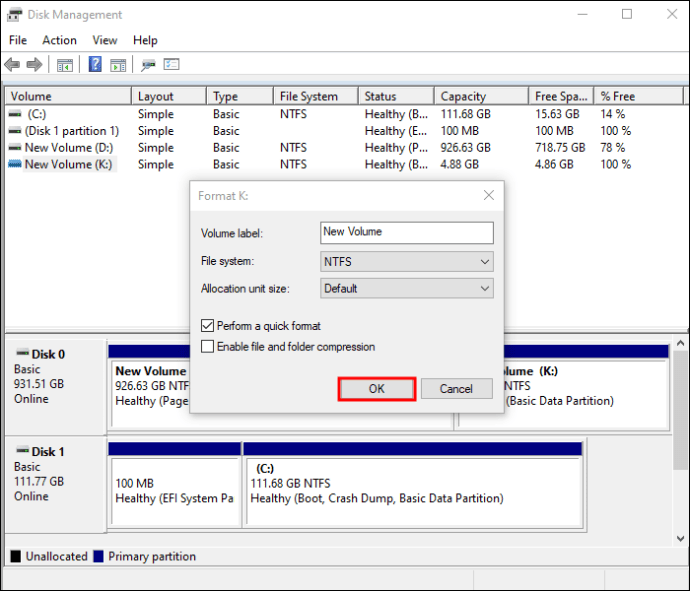Open the File system dropdown
Image resolution: width=690 pixels, height=591 pixels.
coord(407,261)
